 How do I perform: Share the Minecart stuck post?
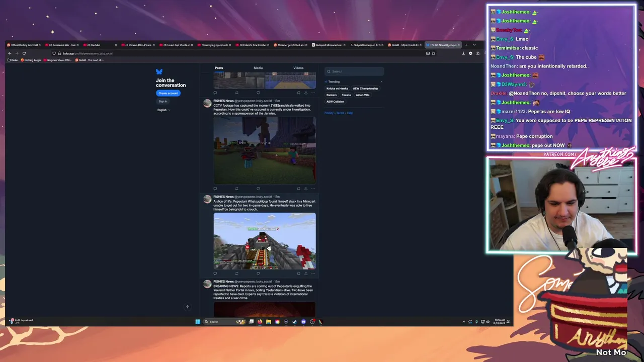pyautogui.click(x=305, y=274)
